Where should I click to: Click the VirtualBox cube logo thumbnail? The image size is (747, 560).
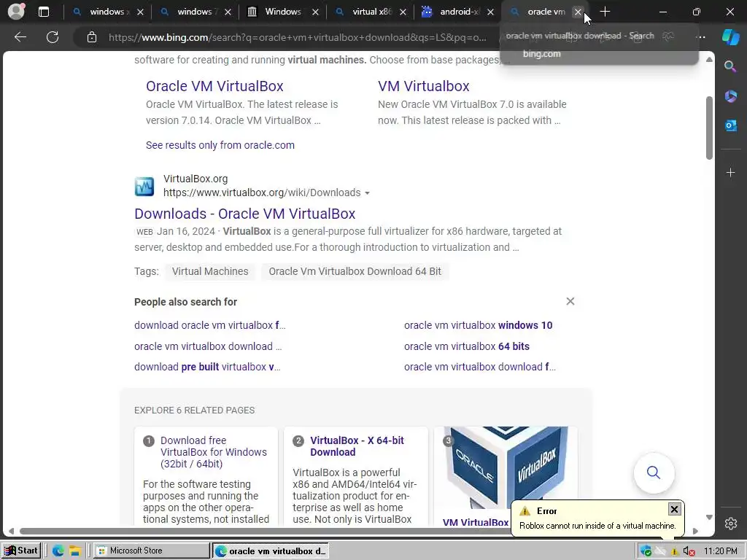(x=506, y=467)
